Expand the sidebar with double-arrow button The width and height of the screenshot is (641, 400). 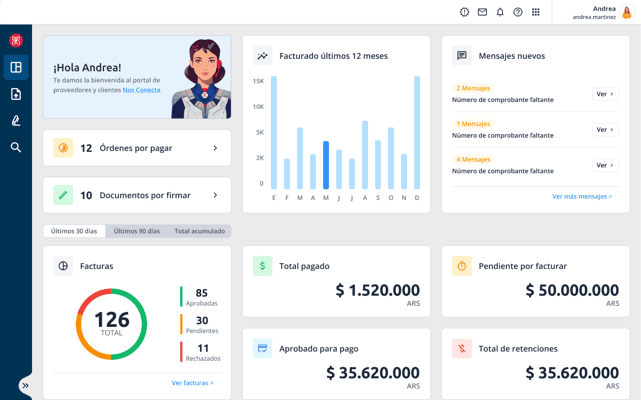pos(25,385)
